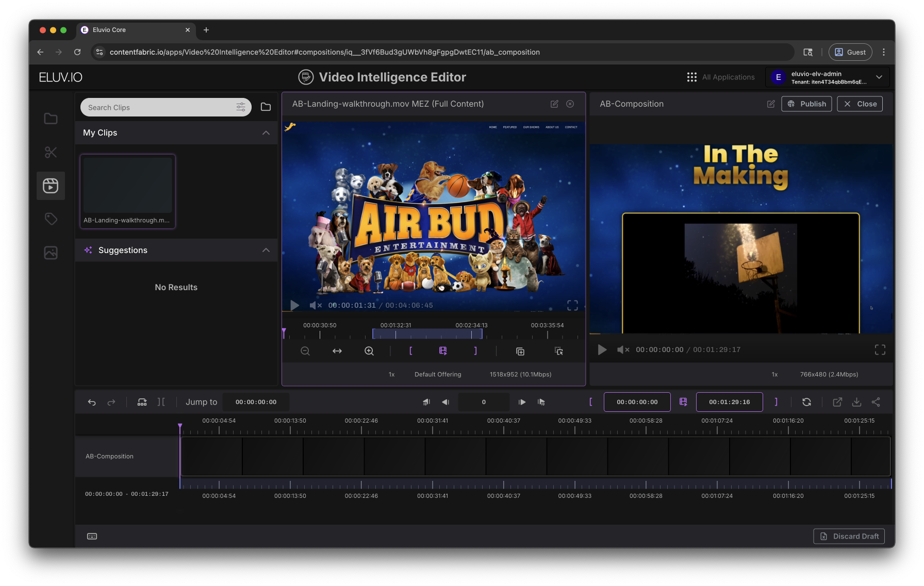Edit the AB-Composition title
This screenshot has height=586, width=924.
point(771,104)
